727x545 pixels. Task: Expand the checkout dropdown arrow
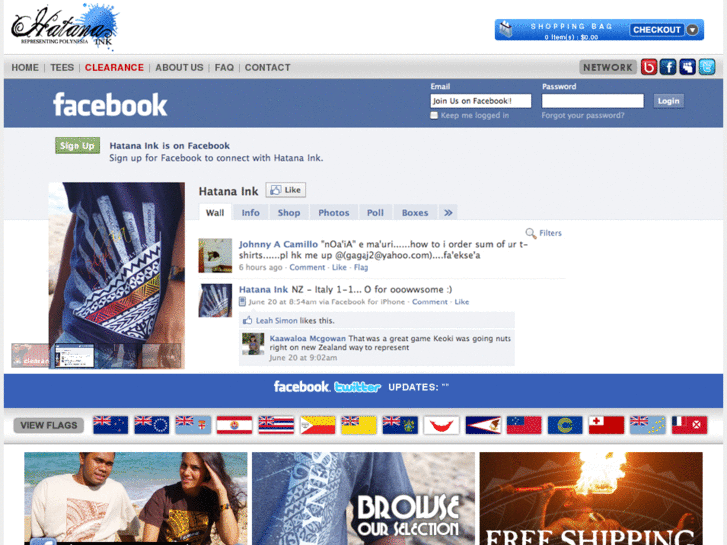pos(692,30)
